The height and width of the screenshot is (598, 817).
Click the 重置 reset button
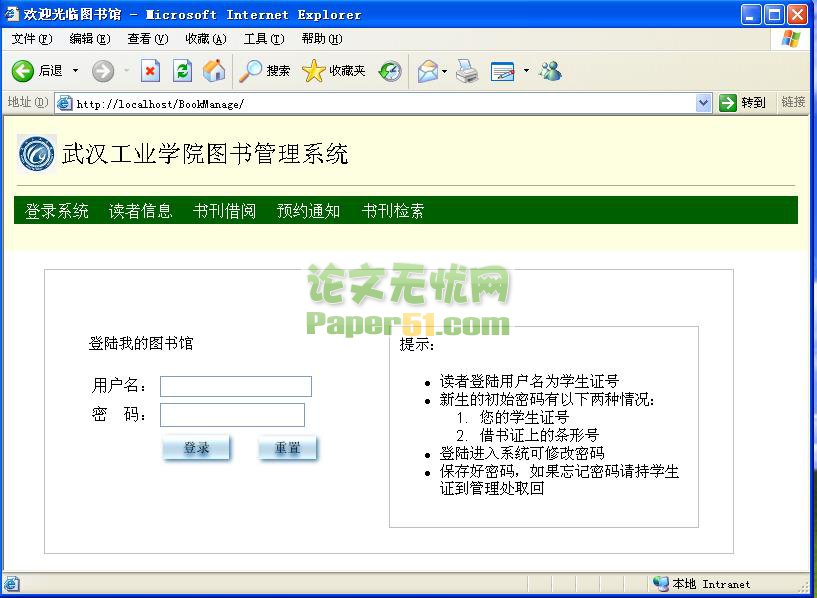coord(287,448)
